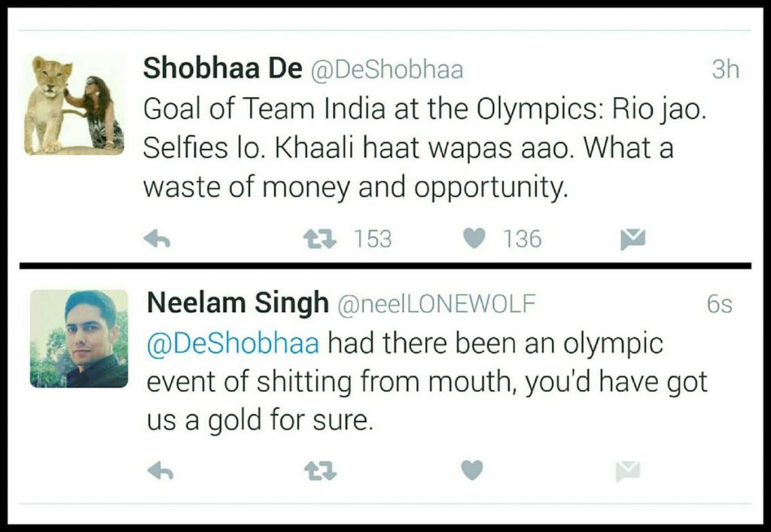Reply to Shobhaa De's tweet
The image size is (771, 532).
[157, 239]
